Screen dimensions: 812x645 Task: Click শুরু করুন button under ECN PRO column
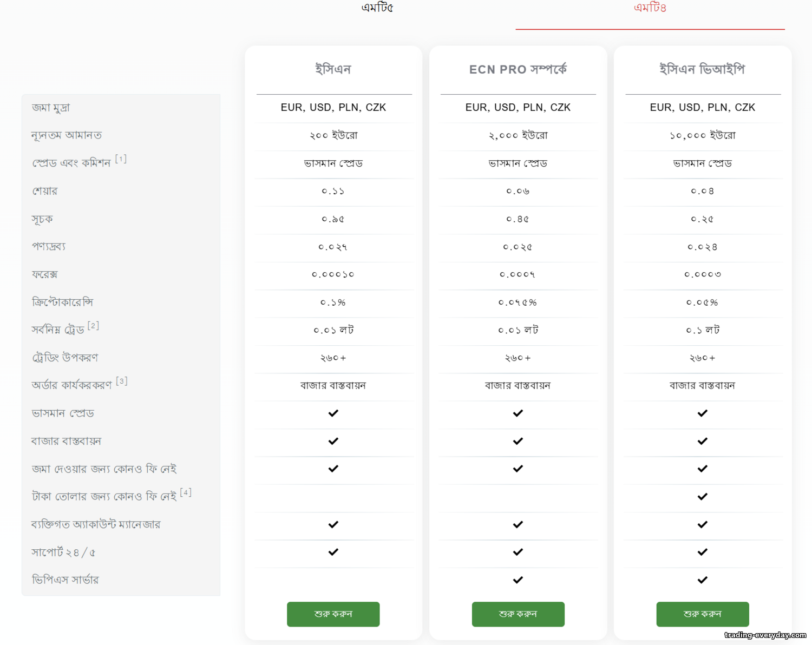point(518,614)
